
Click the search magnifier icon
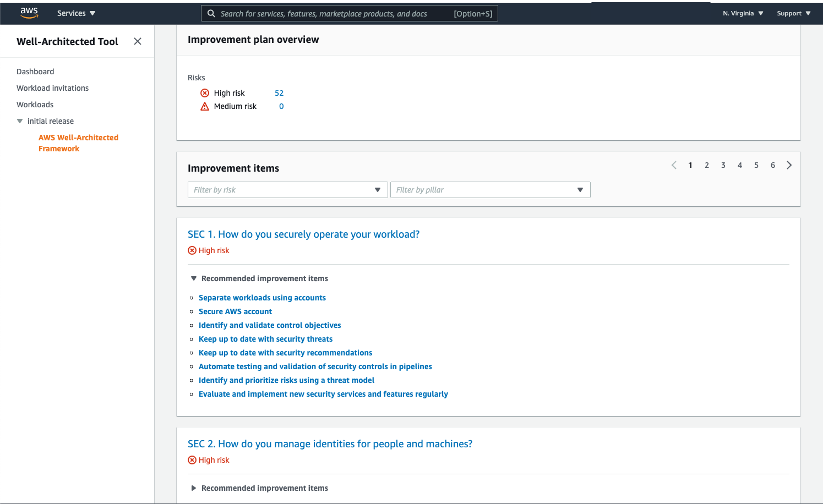(x=211, y=13)
